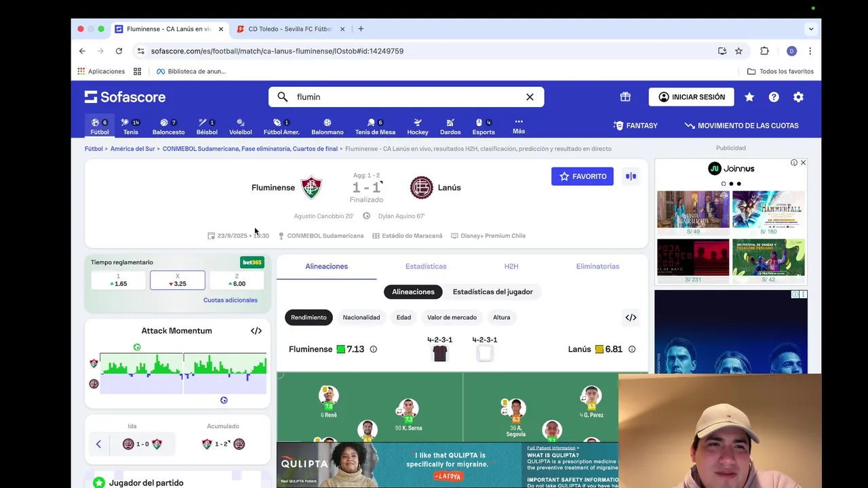Open MOVIMIENTO DE LAS CUOTAS link
868x488 pixels.
741,125
